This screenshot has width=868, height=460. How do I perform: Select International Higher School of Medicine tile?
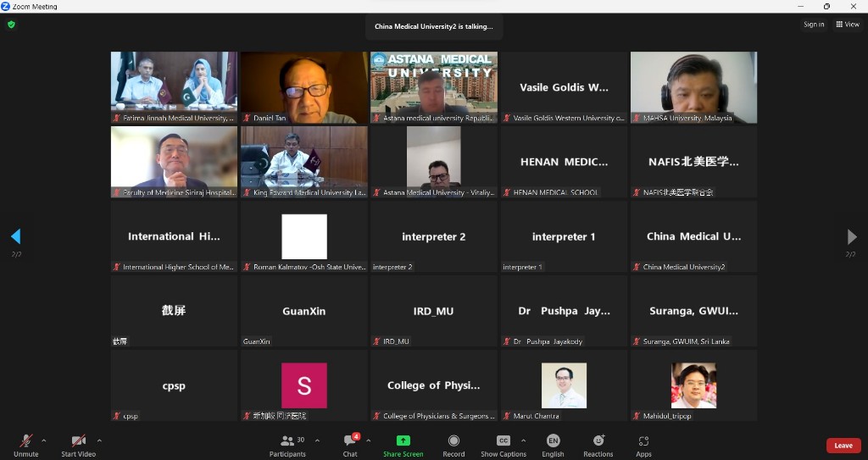point(174,236)
